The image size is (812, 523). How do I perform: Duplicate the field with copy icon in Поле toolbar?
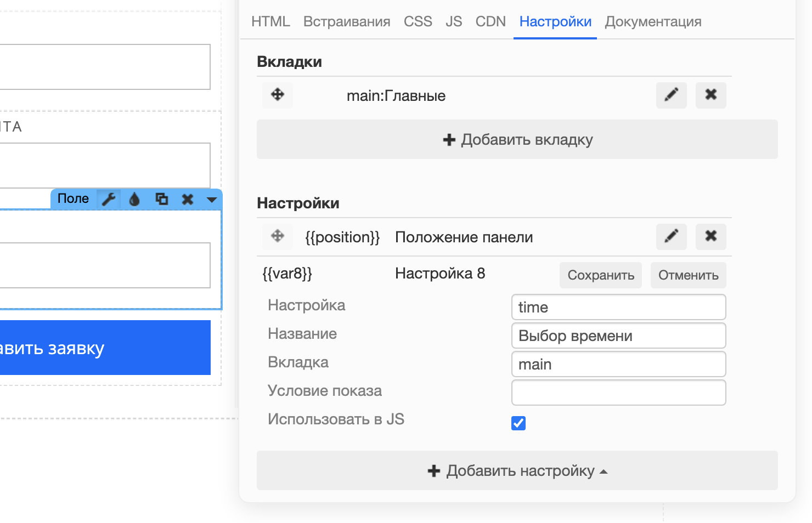(x=161, y=199)
